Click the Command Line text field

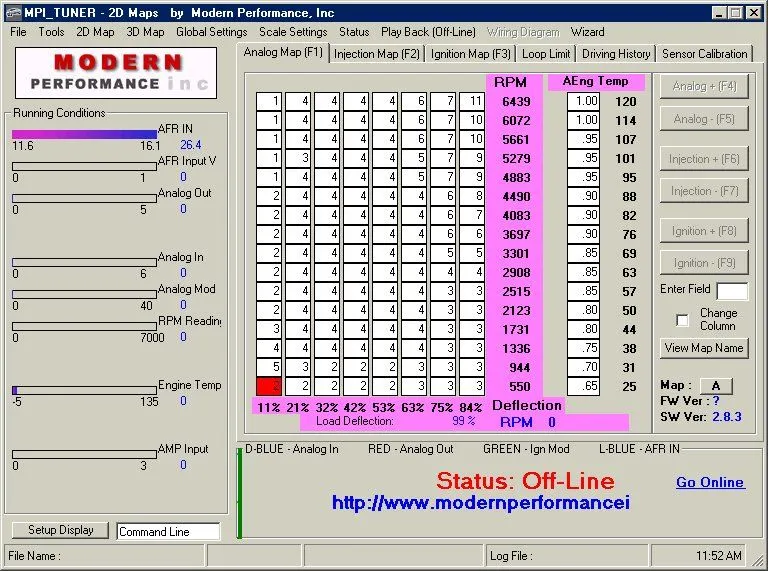167,532
